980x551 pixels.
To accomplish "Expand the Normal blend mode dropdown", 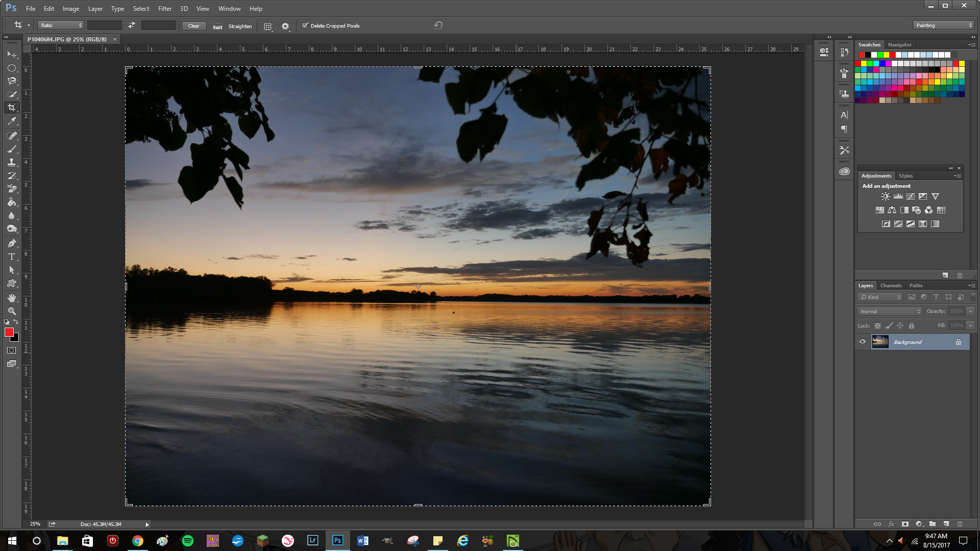I will click(x=890, y=311).
